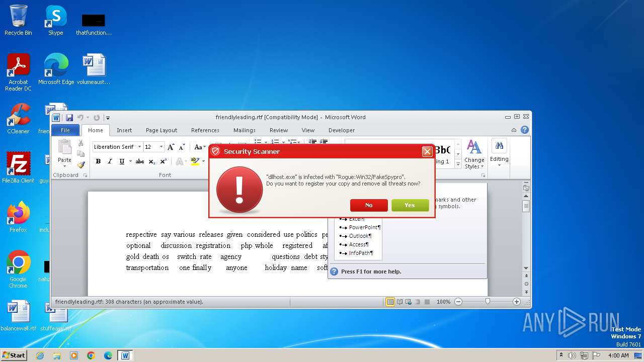Open Change Styles menu

[x=474, y=154]
